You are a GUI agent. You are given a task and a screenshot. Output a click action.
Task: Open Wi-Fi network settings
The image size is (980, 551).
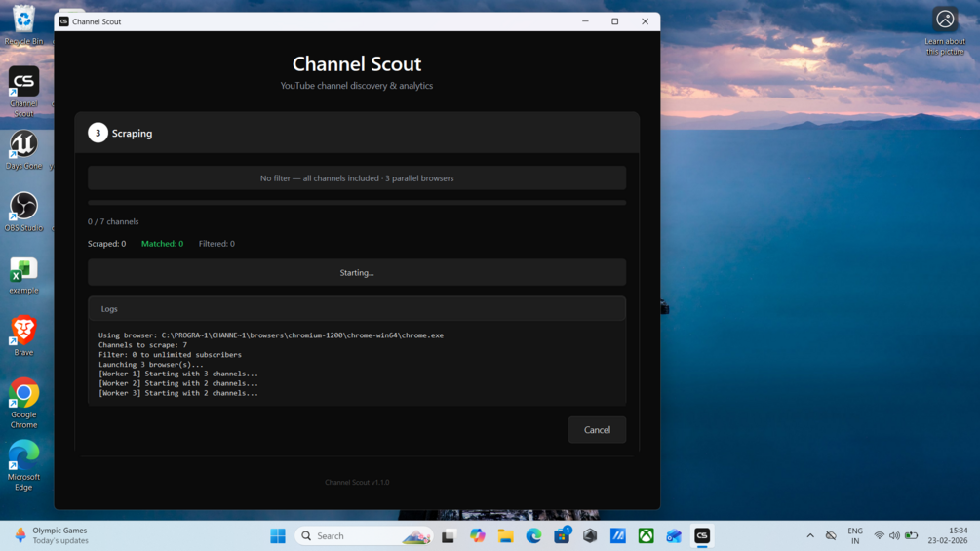[879, 536]
